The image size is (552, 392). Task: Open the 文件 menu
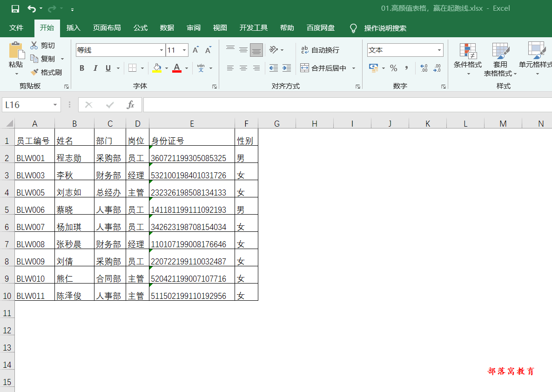[x=16, y=28]
